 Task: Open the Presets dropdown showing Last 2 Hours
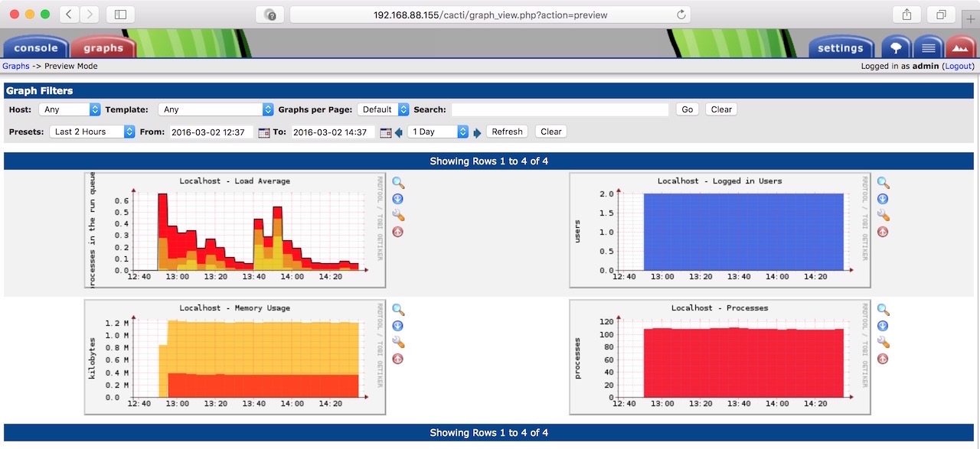[x=93, y=132]
